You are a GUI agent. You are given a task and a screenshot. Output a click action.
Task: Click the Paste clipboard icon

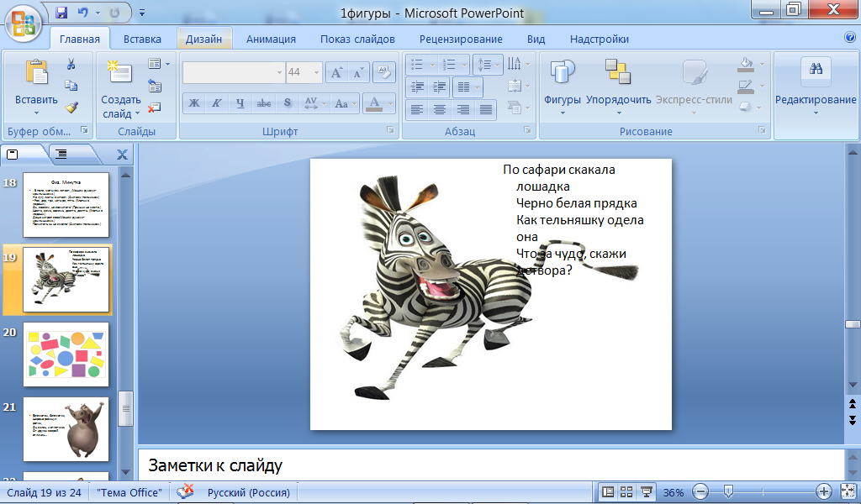[36, 72]
